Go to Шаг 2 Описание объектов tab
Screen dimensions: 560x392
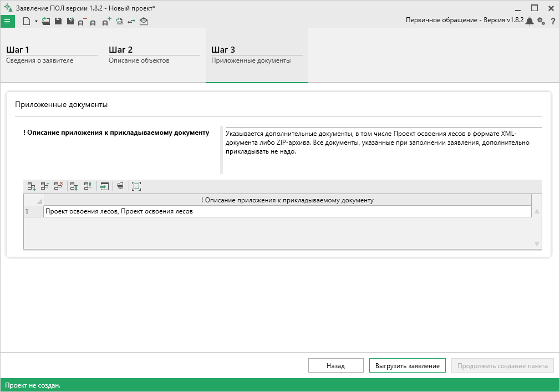pyautogui.click(x=154, y=55)
